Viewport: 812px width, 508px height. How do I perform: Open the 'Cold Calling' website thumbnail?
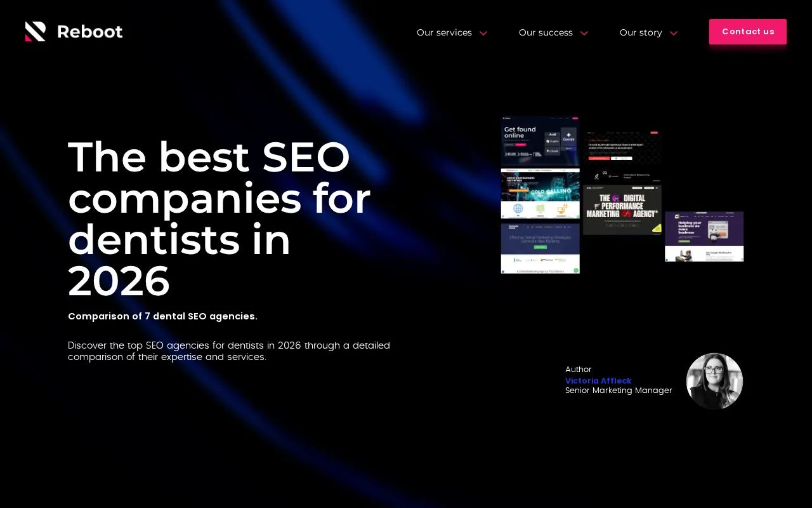(x=540, y=194)
